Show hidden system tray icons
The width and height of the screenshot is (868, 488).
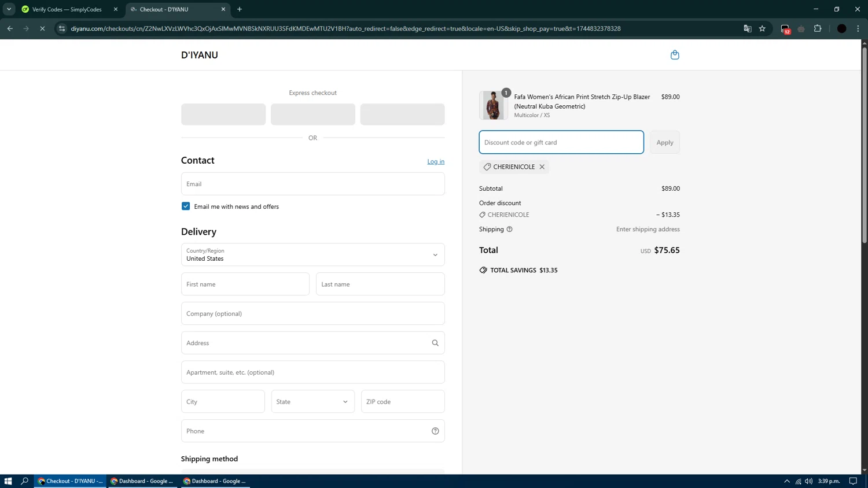click(x=787, y=481)
